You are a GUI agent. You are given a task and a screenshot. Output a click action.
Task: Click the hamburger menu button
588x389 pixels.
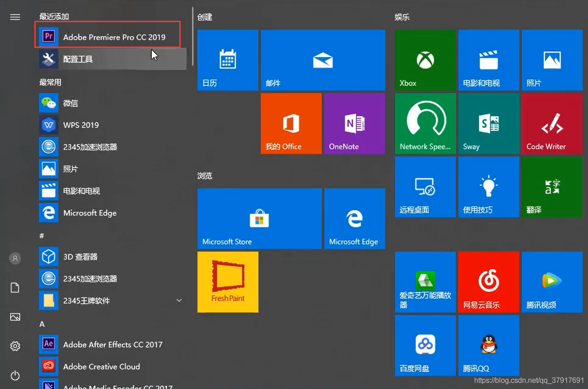click(x=15, y=17)
